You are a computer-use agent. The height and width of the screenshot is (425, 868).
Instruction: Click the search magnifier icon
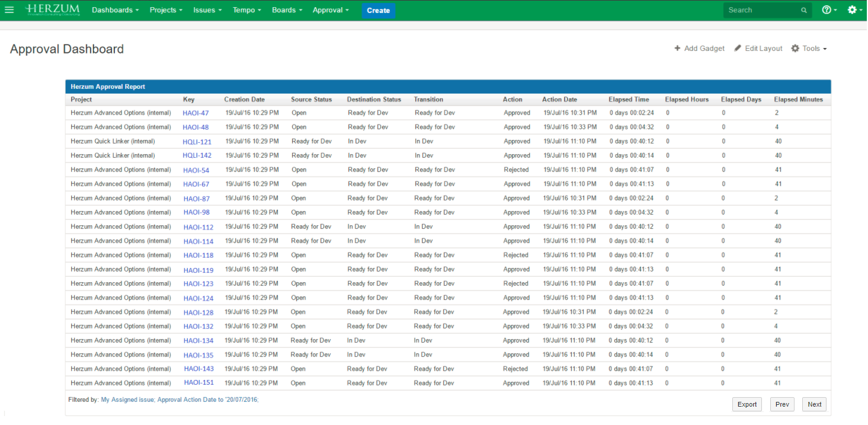click(803, 10)
